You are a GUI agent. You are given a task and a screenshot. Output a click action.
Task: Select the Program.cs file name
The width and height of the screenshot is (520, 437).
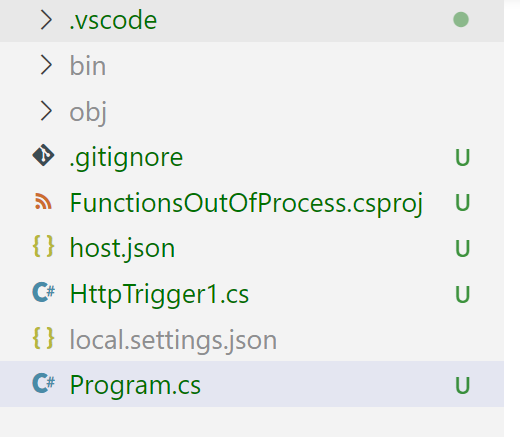pos(135,386)
